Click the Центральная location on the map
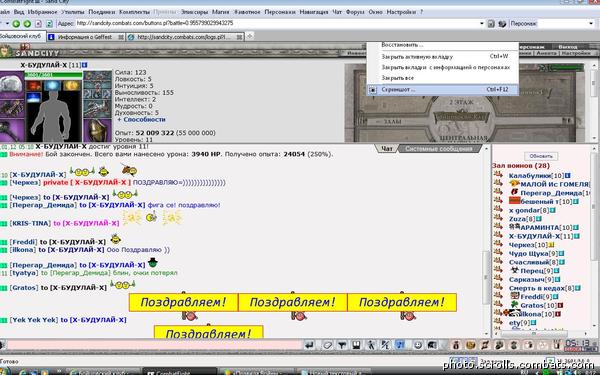Screen dimensions: 600x375 point(463,137)
